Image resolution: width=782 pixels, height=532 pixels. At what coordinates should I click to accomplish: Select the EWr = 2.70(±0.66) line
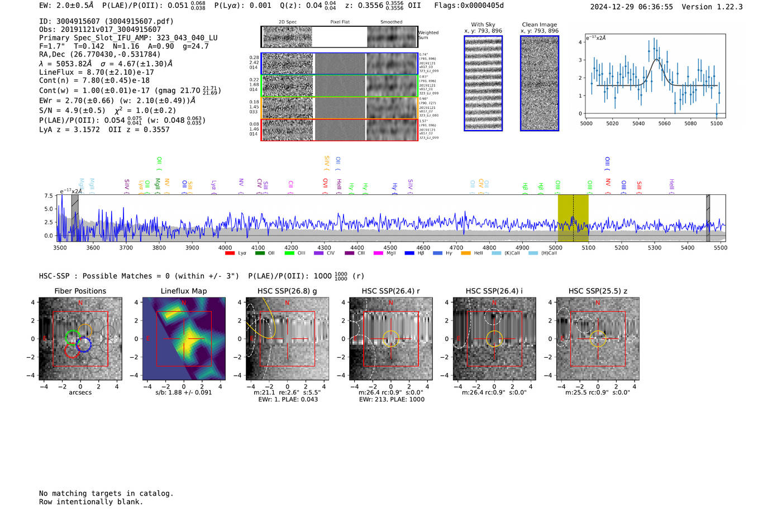[x=117, y=100]
